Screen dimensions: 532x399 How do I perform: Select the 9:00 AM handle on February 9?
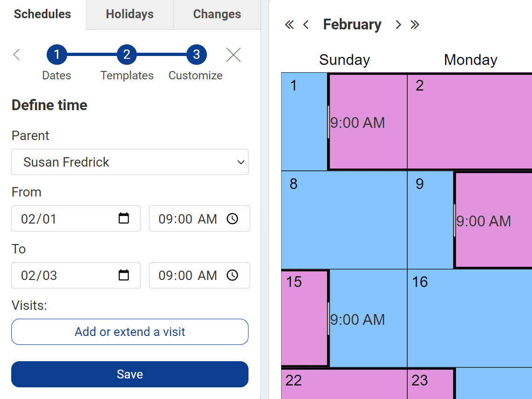(x=454, y=220)
